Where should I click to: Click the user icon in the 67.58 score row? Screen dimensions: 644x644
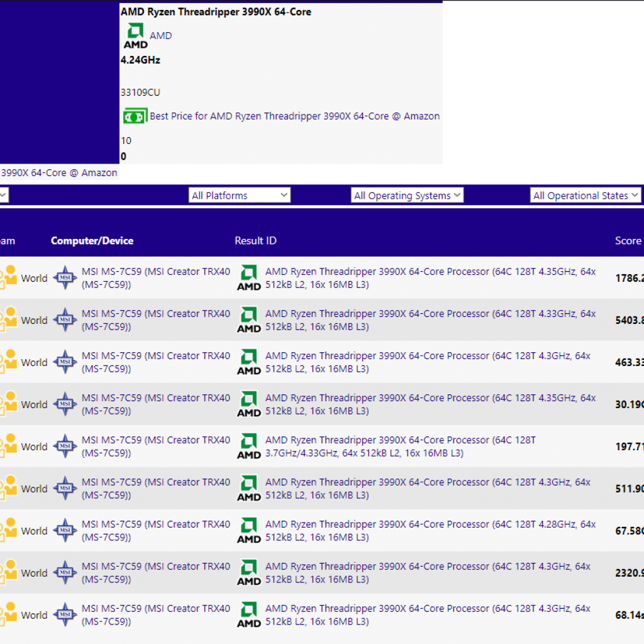(8, 530)
